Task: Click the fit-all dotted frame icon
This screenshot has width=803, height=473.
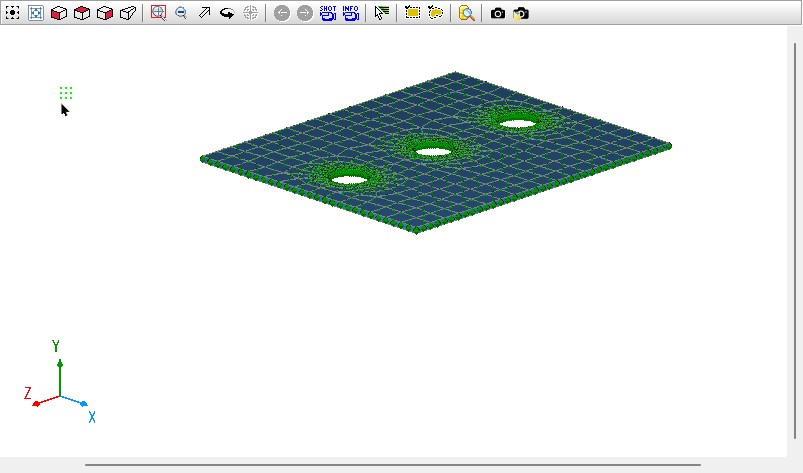Action: coord(12,13)
